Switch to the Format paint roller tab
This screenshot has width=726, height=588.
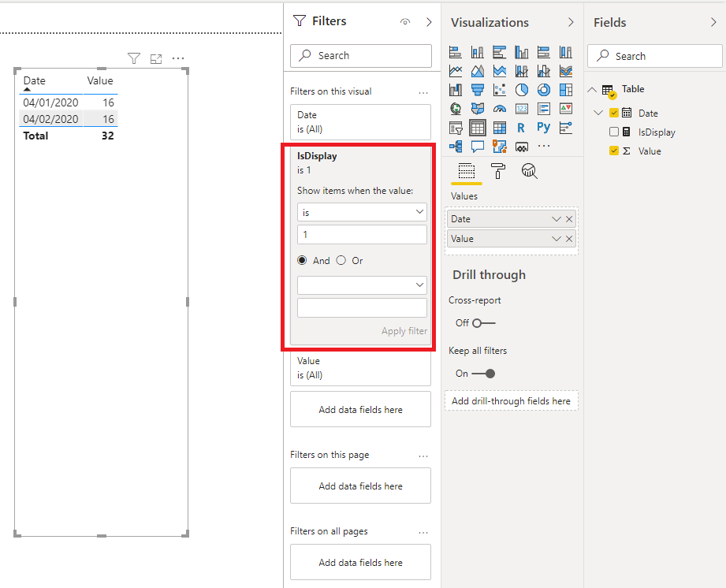pos(498,171)
